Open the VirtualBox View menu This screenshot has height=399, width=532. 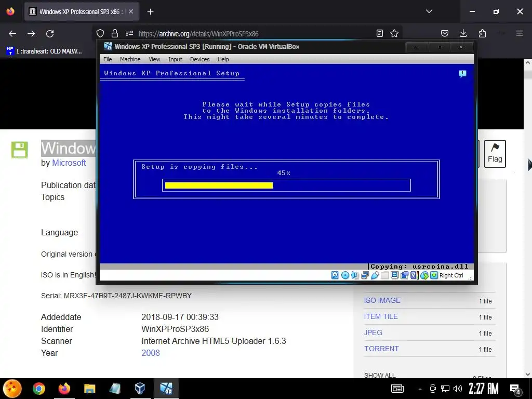point(154,59)
